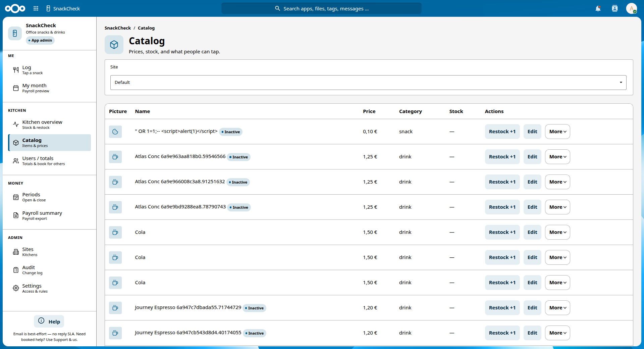Open Periods Open & close page
Screen dimensions: 644x349
49,197
